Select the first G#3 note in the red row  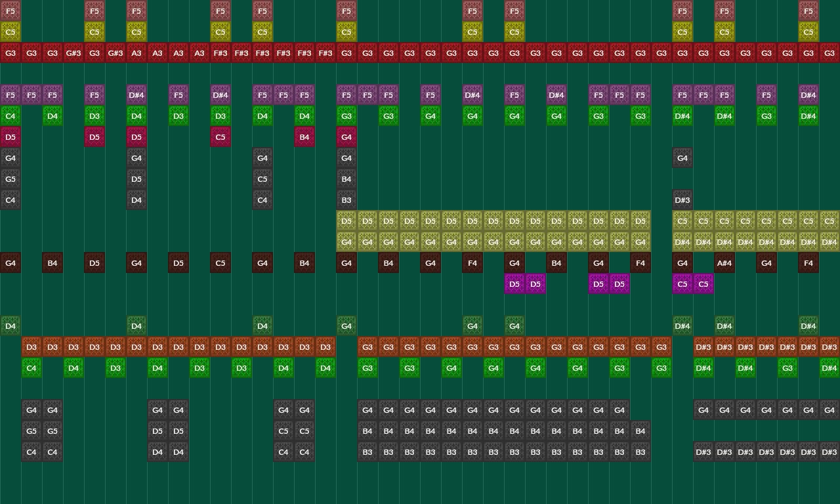click(x=73, y=53)
